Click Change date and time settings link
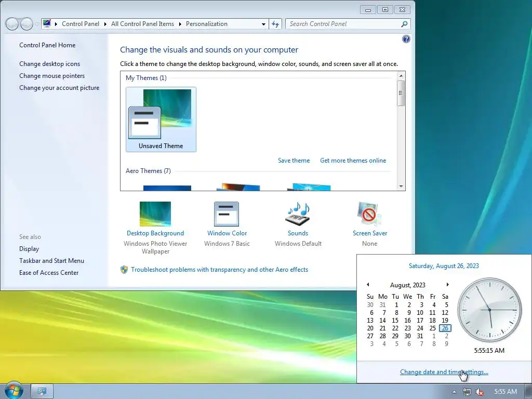This screenshot has width=532, height=399. coord(444,372)
